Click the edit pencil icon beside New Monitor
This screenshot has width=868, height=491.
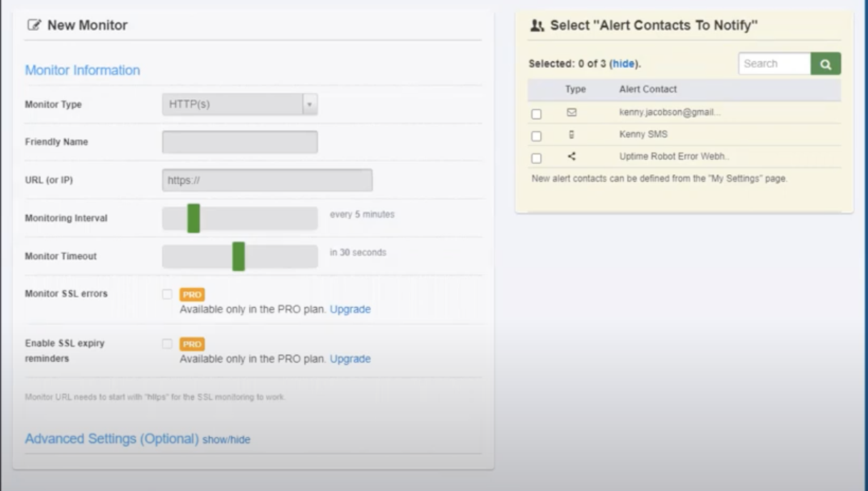[x=34, y=25]
